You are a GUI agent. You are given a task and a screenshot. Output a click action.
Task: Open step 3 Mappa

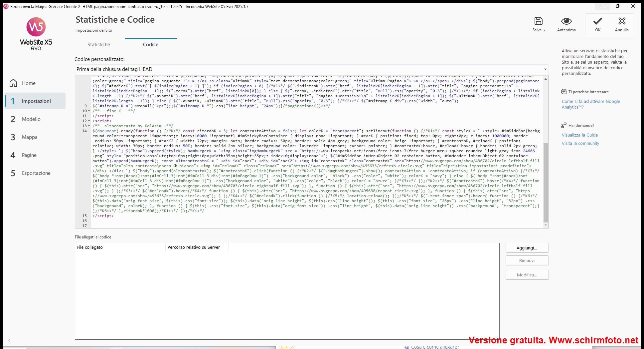coord(35,137)
